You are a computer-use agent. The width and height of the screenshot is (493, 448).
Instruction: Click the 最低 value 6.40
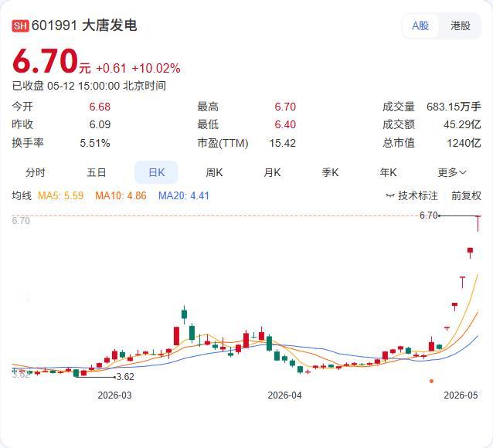coord(285,124)
